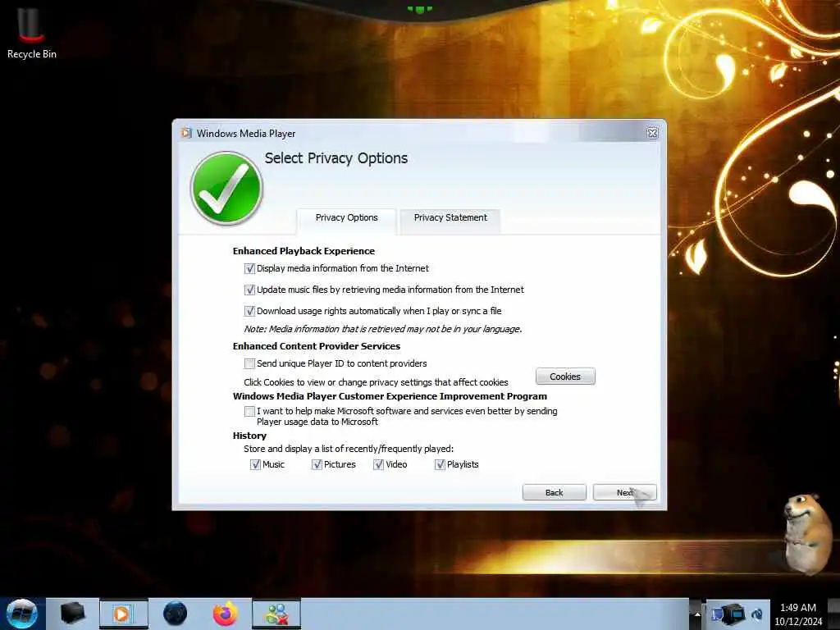Screen dimensions: 840x630
Task: Uncheck Display media information from the Internet
Action: coord(249,268)
